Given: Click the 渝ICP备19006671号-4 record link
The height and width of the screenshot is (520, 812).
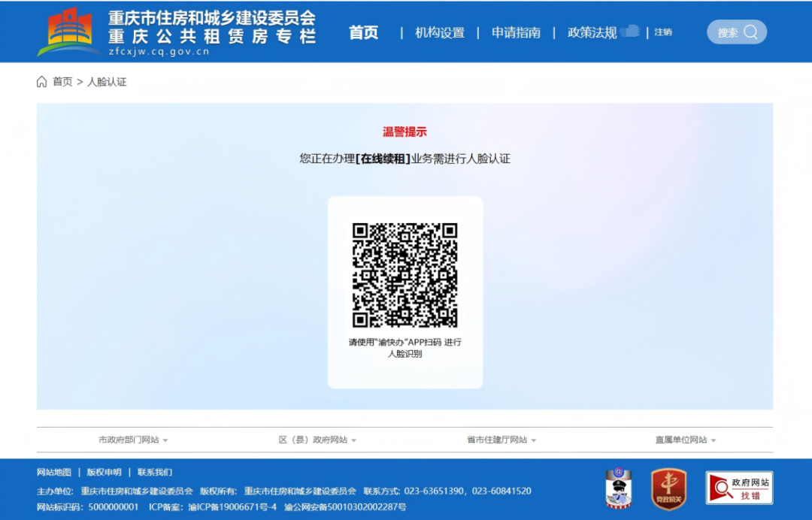Looking at the screenshot, I should [232, 507].
